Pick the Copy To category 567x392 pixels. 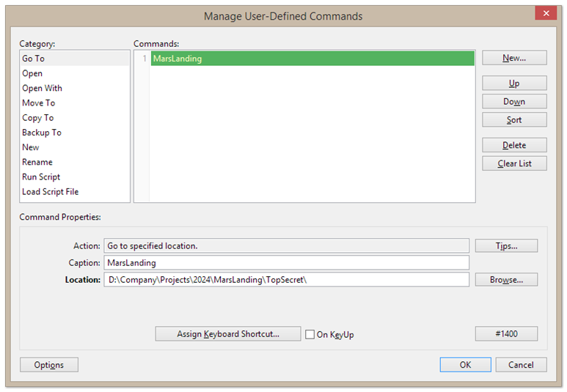[x=37, y=118]
